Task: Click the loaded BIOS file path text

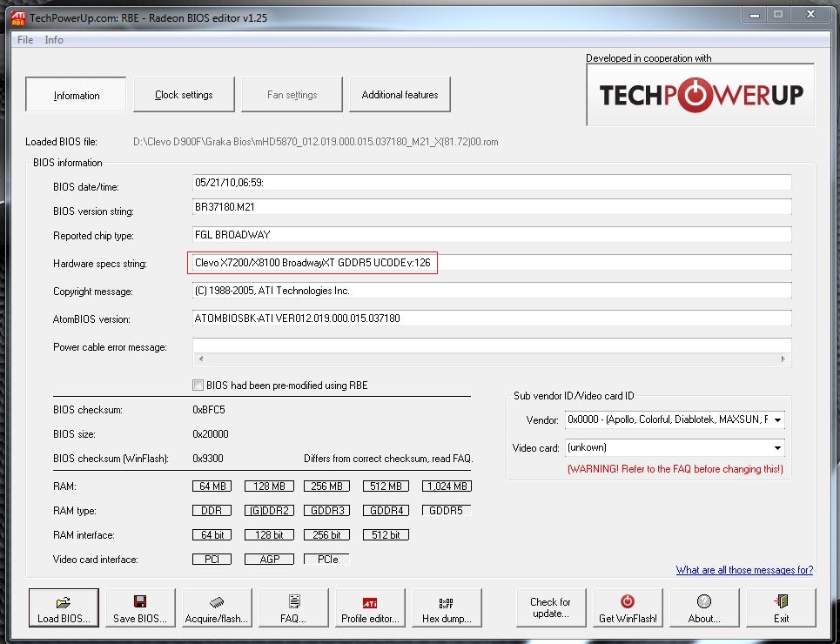Action: [x=315, y=142]
